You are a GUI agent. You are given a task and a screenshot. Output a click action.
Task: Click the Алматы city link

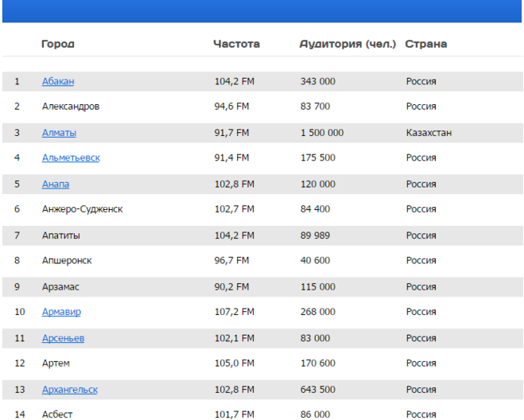59,133
